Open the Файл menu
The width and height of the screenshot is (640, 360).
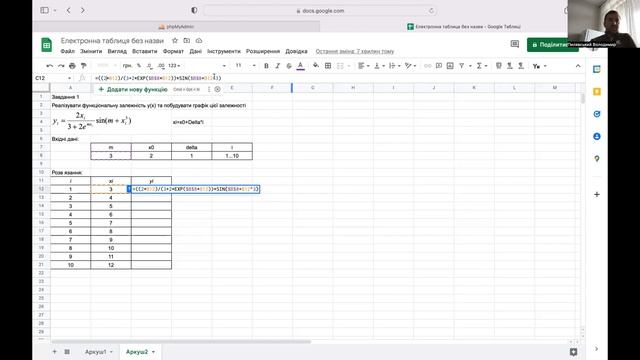[67, 51]
